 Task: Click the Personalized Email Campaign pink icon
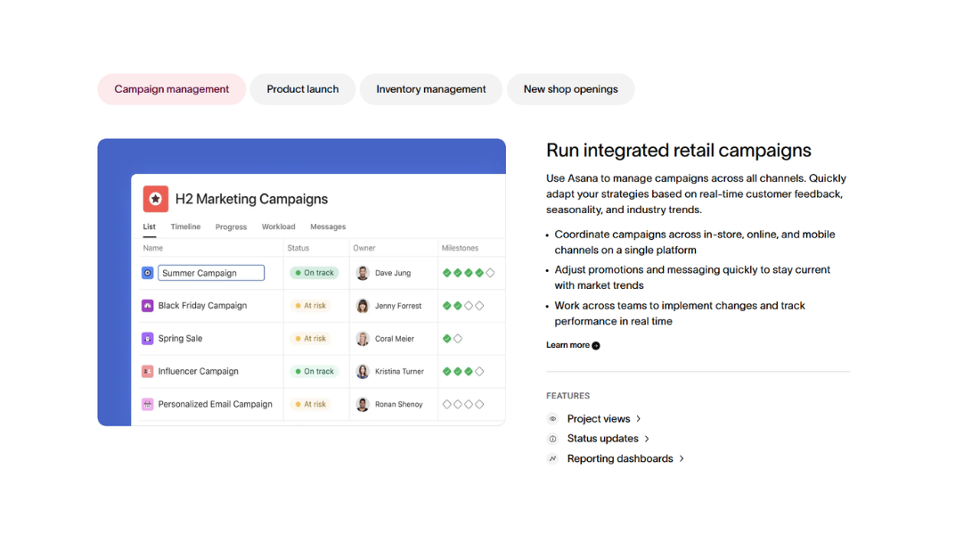(148, 404)
